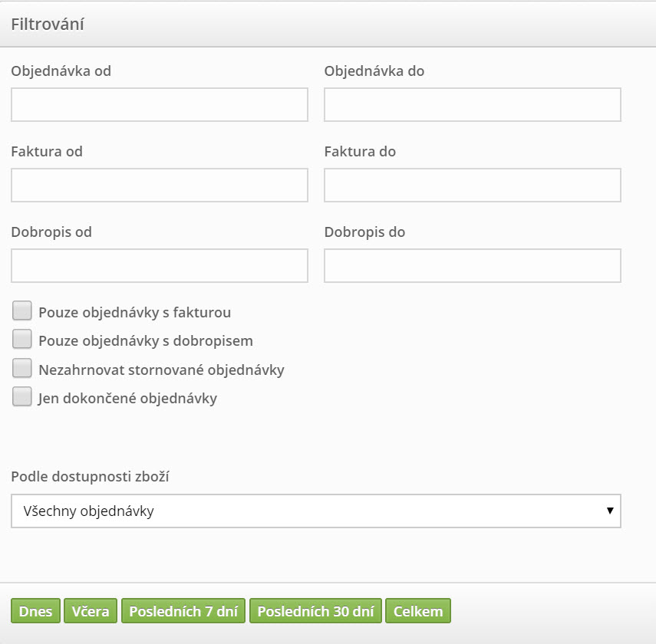
Task: Click the Objednávka od input field
Action: point(160,104)
